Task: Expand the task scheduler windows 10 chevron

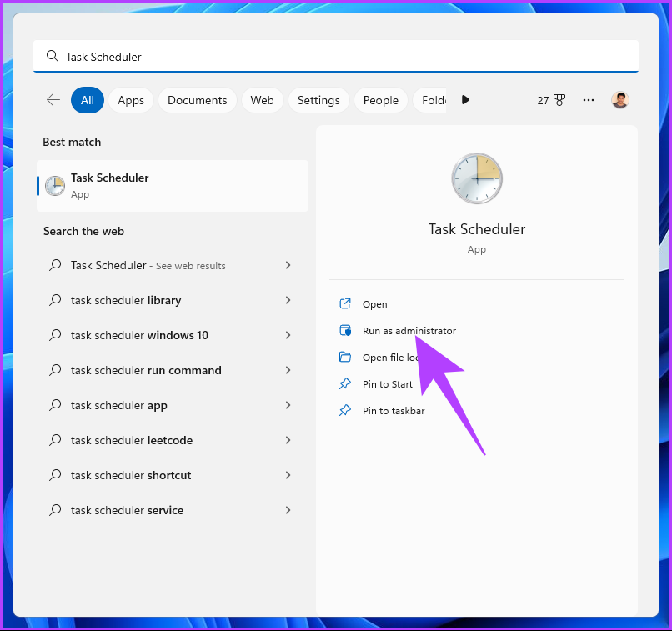Action: [x=288, y=335]
